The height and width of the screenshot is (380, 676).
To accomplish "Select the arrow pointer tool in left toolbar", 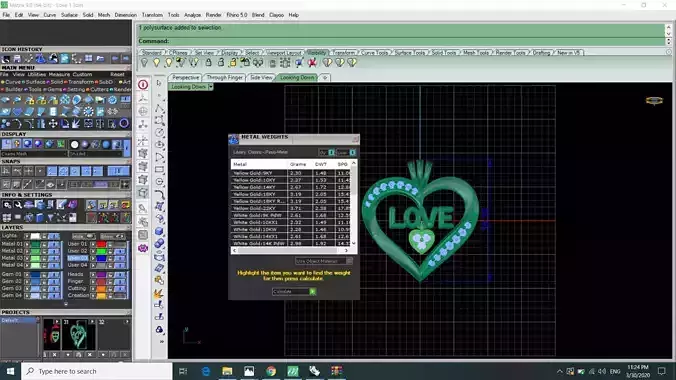I will 159,83.
